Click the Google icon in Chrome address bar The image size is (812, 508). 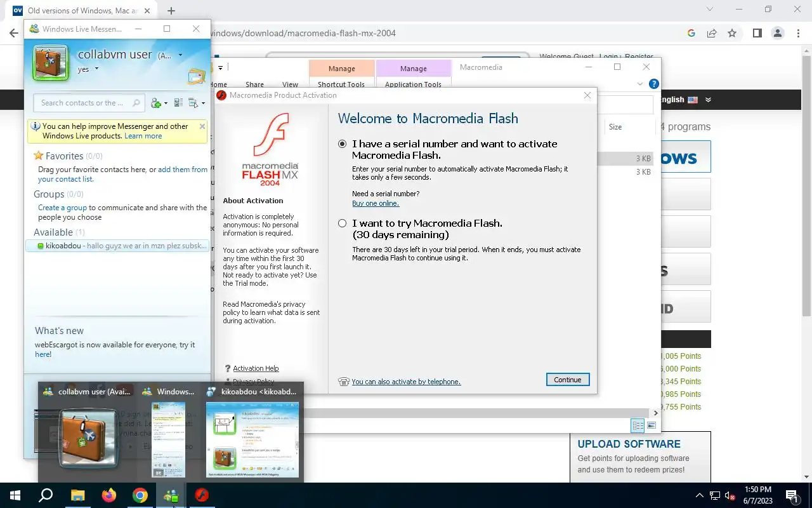(691, 33)
